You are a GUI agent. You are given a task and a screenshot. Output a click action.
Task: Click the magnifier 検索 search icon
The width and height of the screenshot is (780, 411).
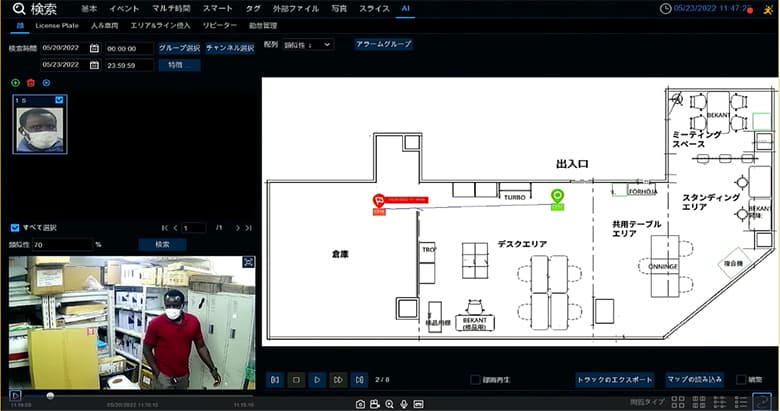pos(19,8)
